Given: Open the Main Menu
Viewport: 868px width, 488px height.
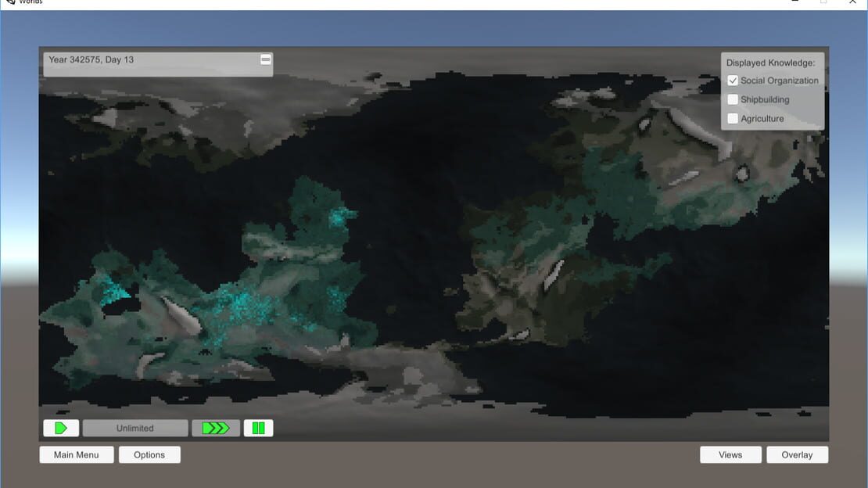Looking at the screenshot, I should point(77,455).
